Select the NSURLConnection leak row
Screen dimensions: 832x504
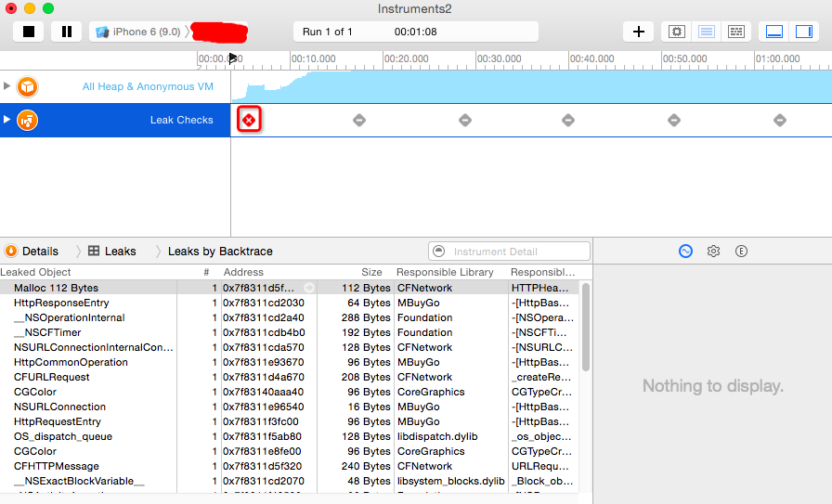click(x=289, y=407)
